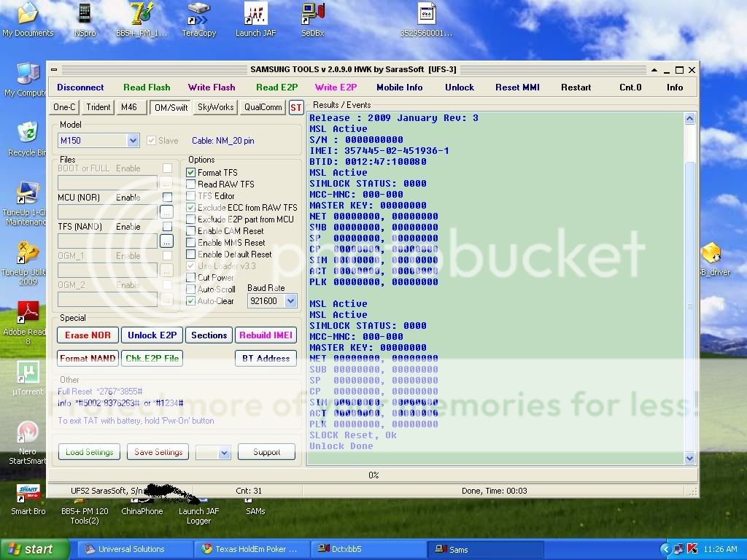Click the TFS (NAND) file path field
The width and height of the screenshot is (747, 560).
point(108,241)
